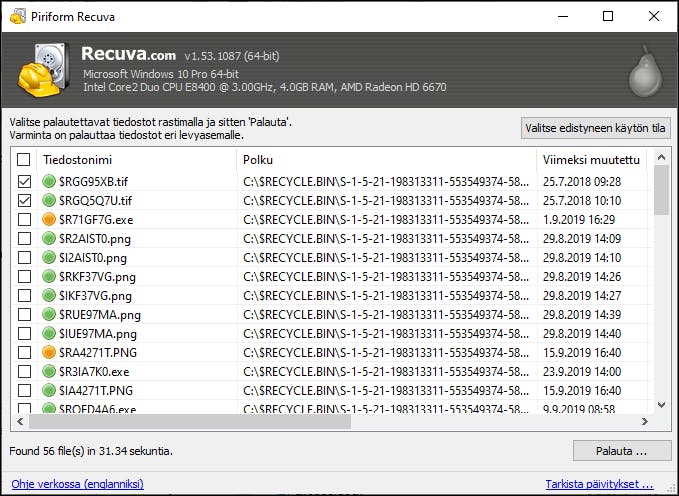The height and width of the screenshot is (496, 679).
Task: Open the Ohje verkossa help link
Action: click(x=76, y=484)
